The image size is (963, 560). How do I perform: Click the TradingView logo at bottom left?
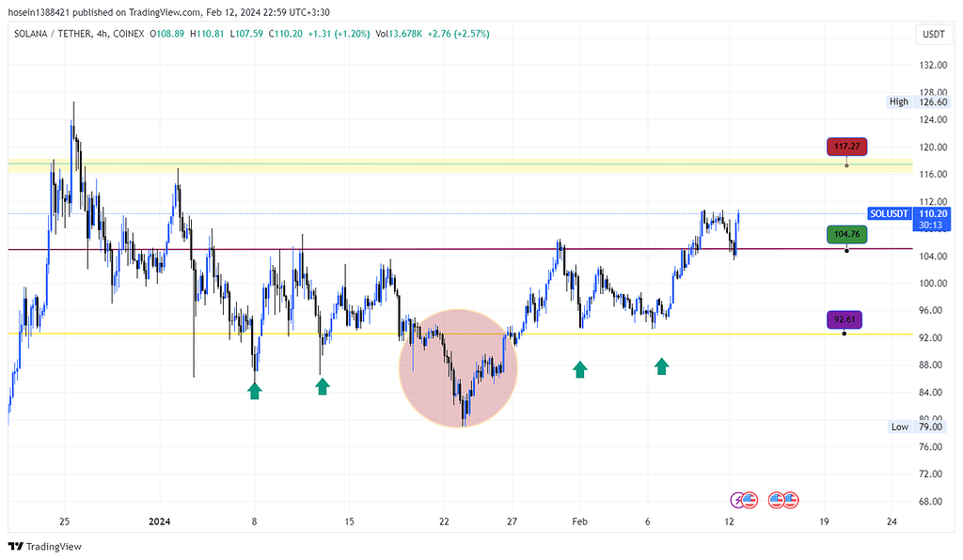click(x=45, y=547)
